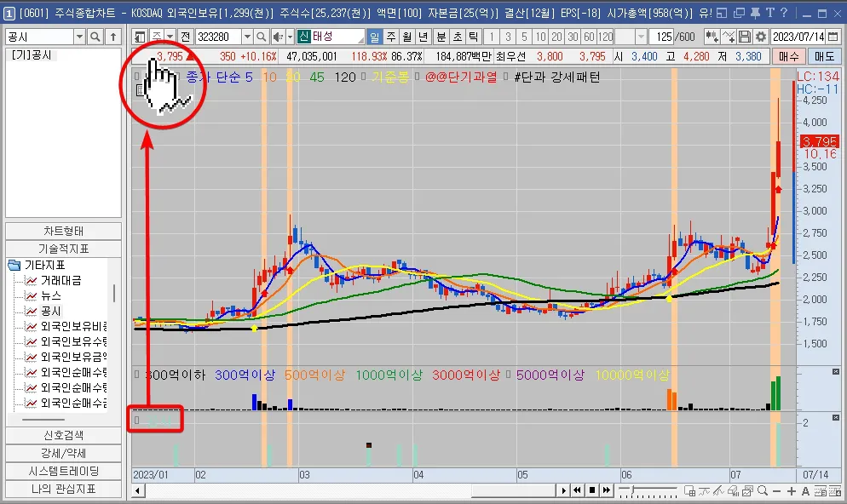The height and width of the screenshot is (504, 847).
Task: Open the custom interval dropdown arrow
Action: pos(641,37)
